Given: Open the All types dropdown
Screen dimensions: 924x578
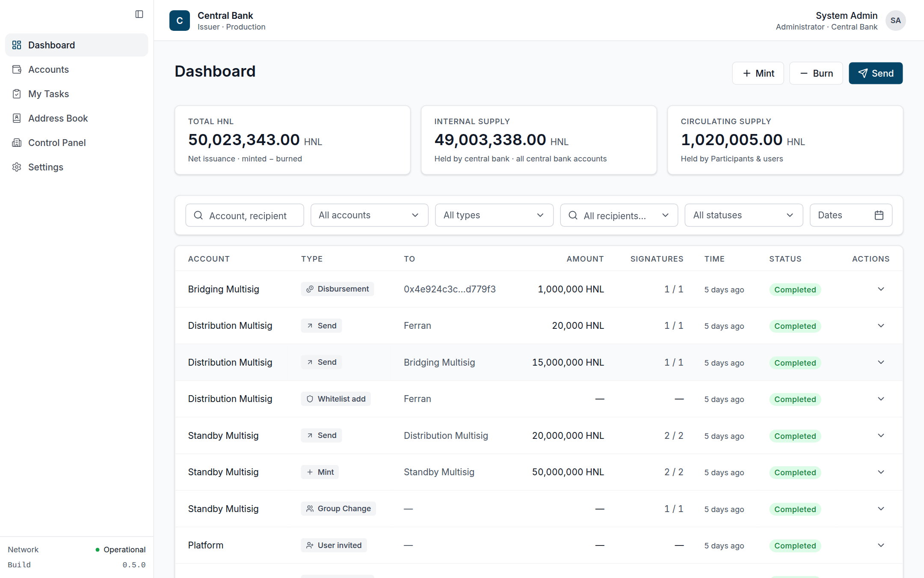Looking at the screenshot, I should click(x=494, y=215).
